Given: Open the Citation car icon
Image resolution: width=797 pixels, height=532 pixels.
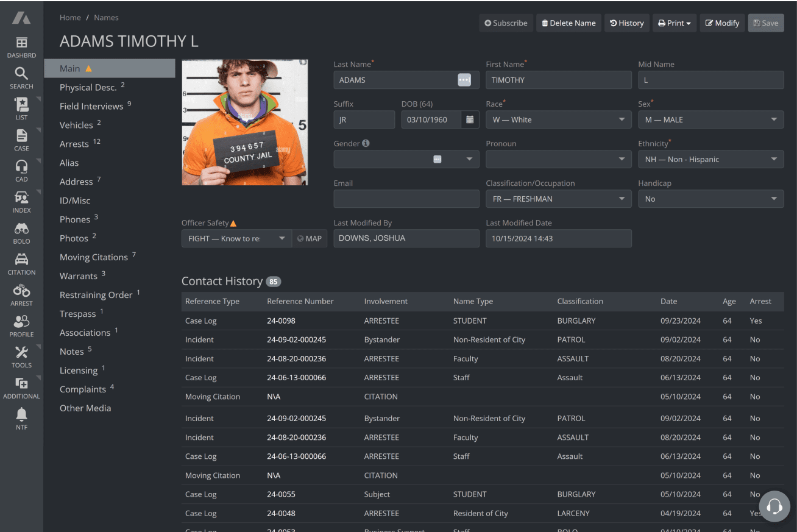Looking at the screenshot, I should tap(21, 260).
